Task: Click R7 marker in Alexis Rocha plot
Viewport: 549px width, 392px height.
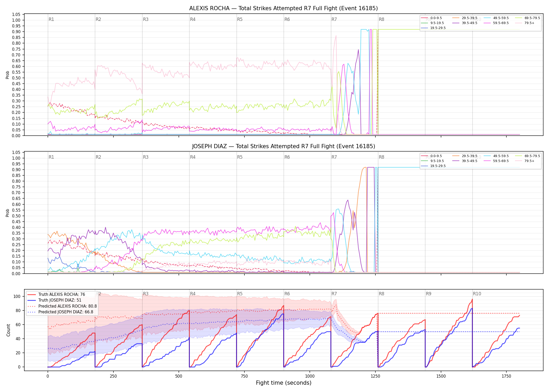Action: [x=334, y=19]
